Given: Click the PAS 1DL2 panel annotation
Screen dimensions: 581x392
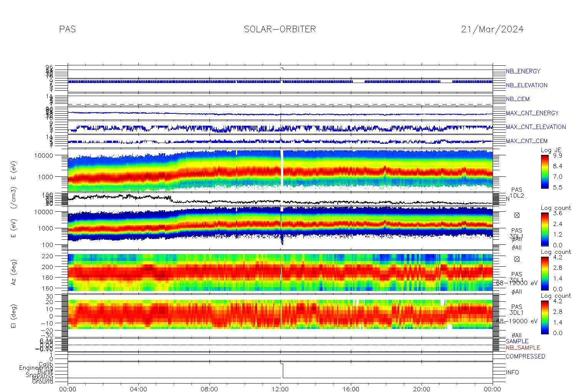Looking at the screenshot, I should coord(516,193).
